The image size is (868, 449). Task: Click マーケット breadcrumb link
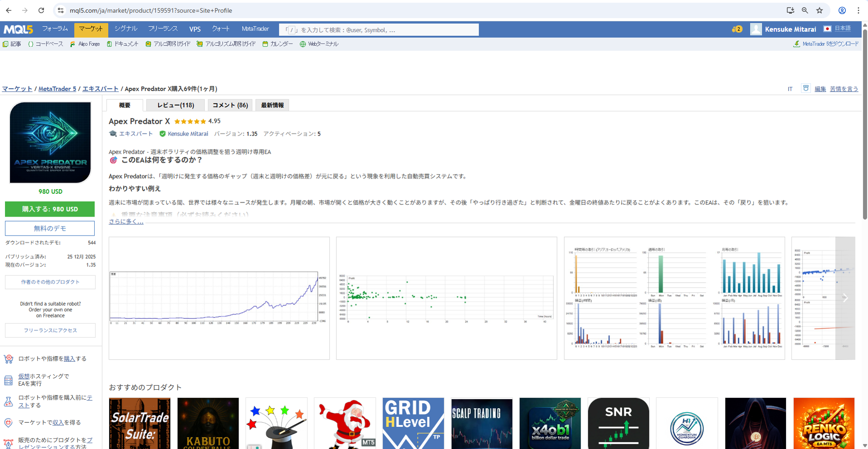pyautogui.click(x=17, y=89)
